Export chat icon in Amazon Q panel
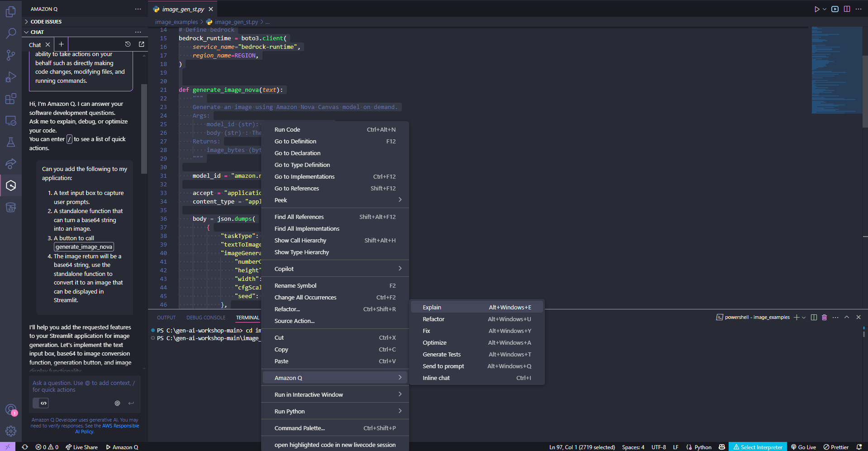The image size is (868, 451). [x=141, y=44]
